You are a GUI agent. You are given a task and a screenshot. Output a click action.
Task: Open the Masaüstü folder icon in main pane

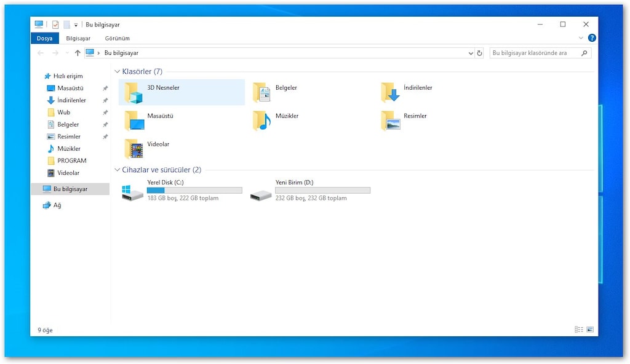point(134,121)
